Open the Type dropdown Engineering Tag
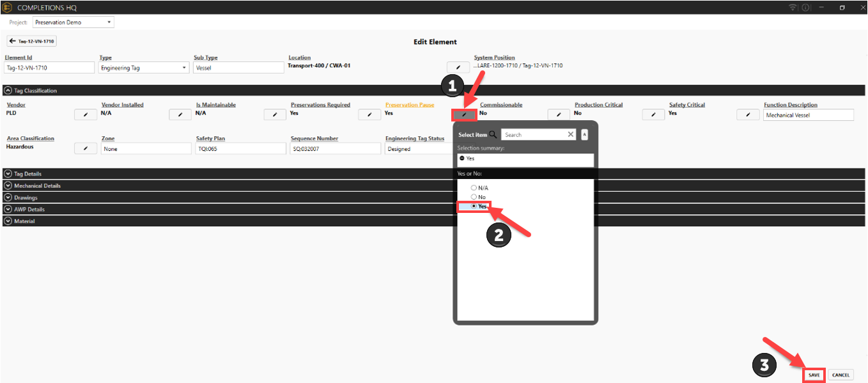This screenshot has height=383, width=868. tap(144, 68)
